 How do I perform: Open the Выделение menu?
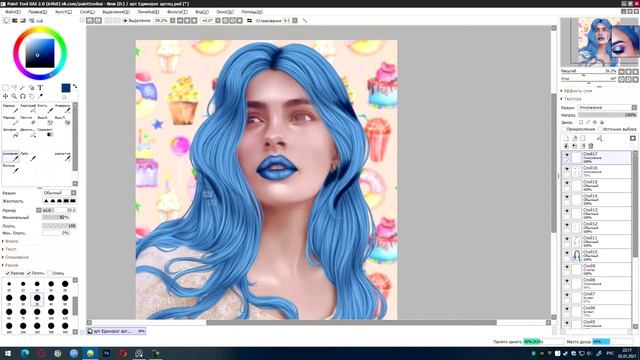(x=116, y=12)
